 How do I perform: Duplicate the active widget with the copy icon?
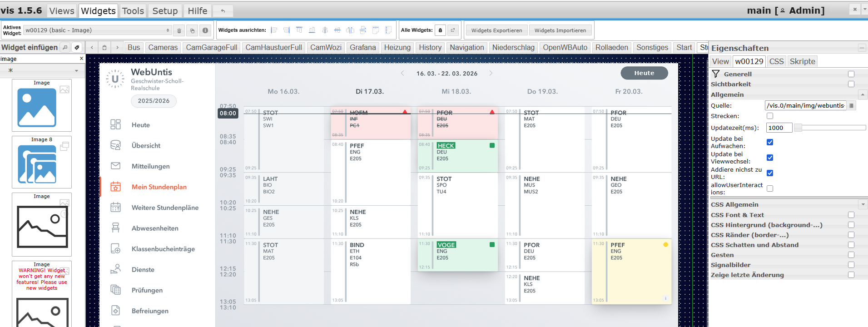(x=192, y=30)
